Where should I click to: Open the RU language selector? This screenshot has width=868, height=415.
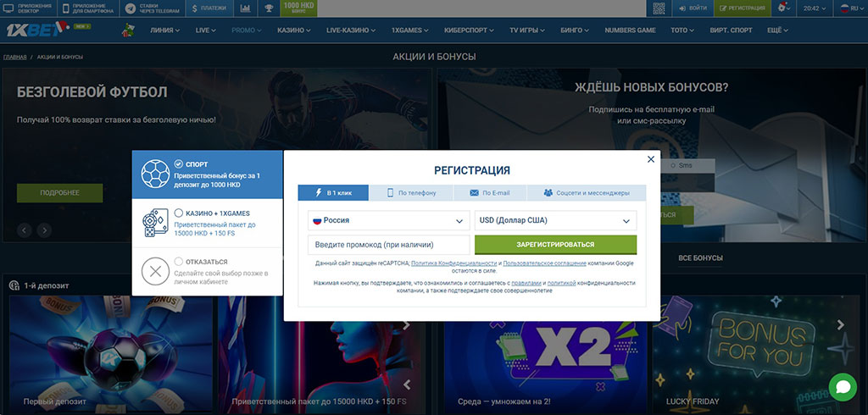tap(848, 8)
